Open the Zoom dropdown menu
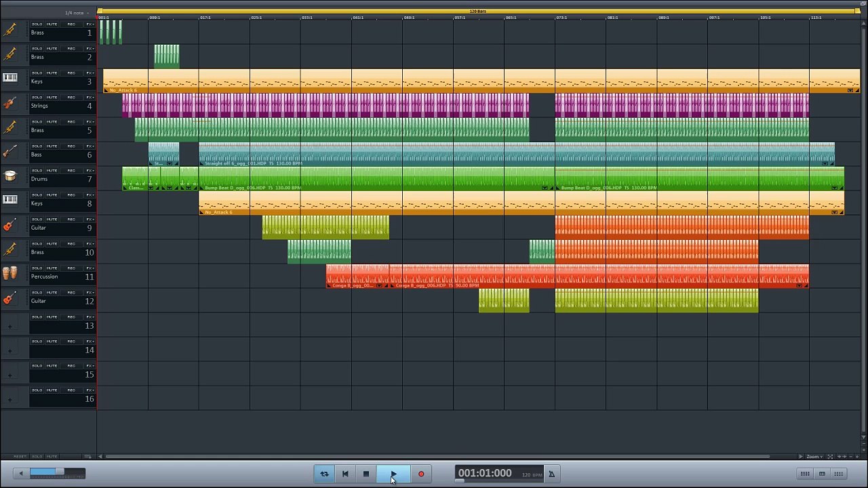 coord(813,457)
